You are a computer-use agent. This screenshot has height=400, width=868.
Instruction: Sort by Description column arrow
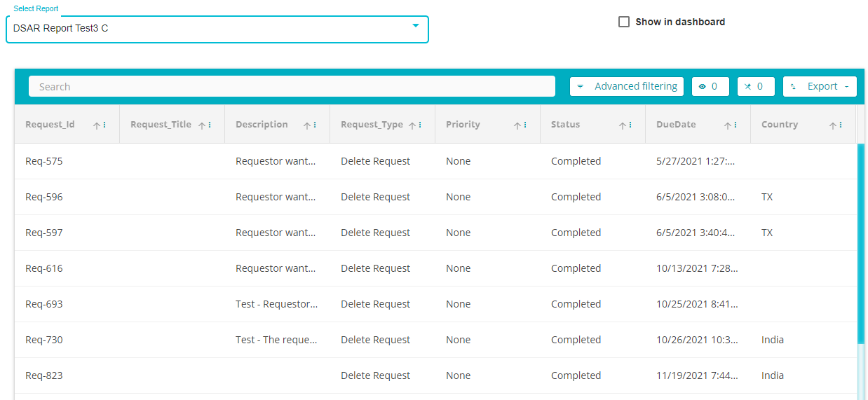tap(307, 125)
